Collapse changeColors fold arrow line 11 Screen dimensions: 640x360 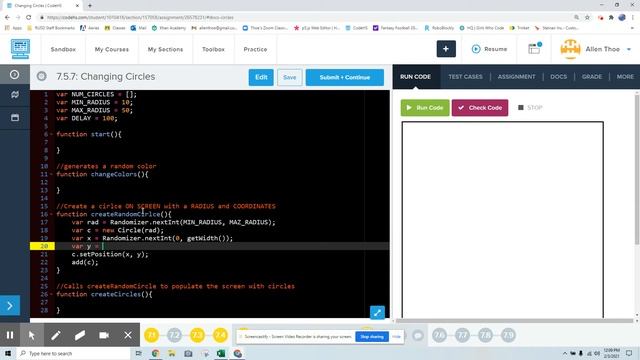[51, 174]
